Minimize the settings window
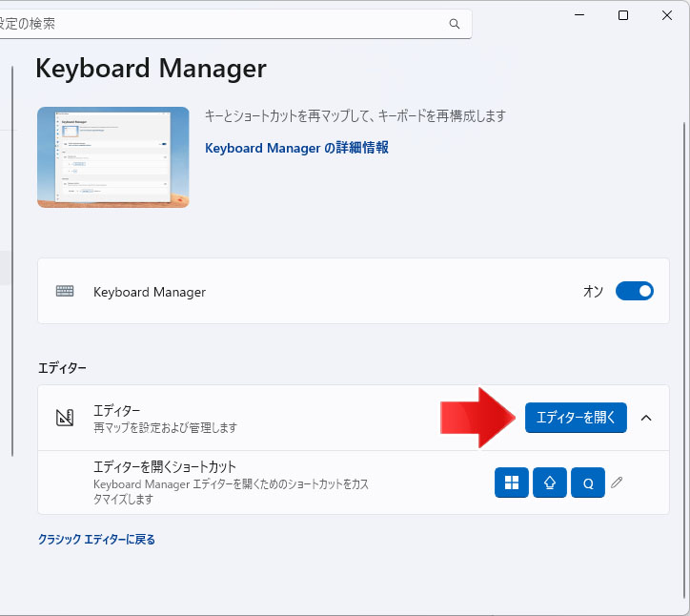The width and height of the screenshot is (690, 616). pyautogui.click(x=579, y=15)
